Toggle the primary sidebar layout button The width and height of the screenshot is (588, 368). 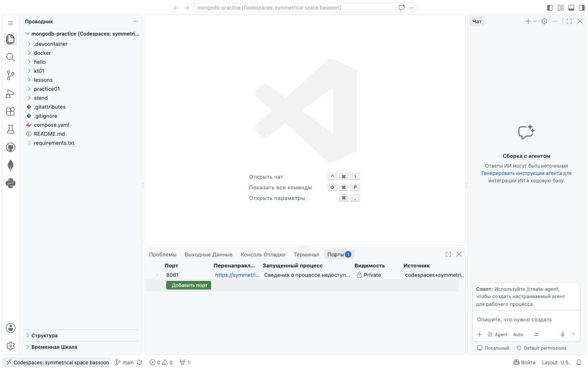(x=550, y=8)
